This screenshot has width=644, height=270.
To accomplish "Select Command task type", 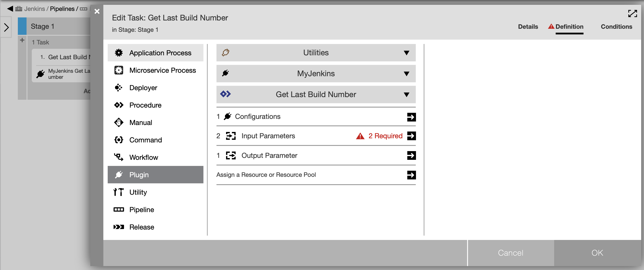I will pos(156,140).
